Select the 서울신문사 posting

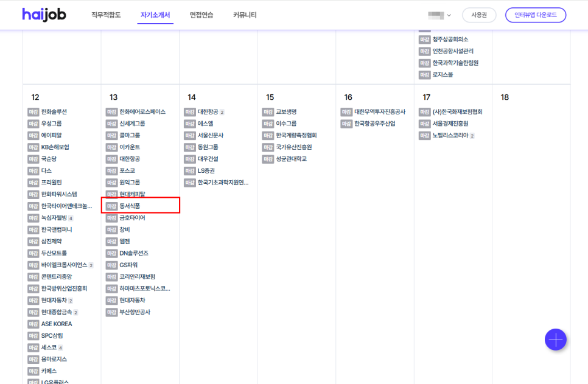211,136
